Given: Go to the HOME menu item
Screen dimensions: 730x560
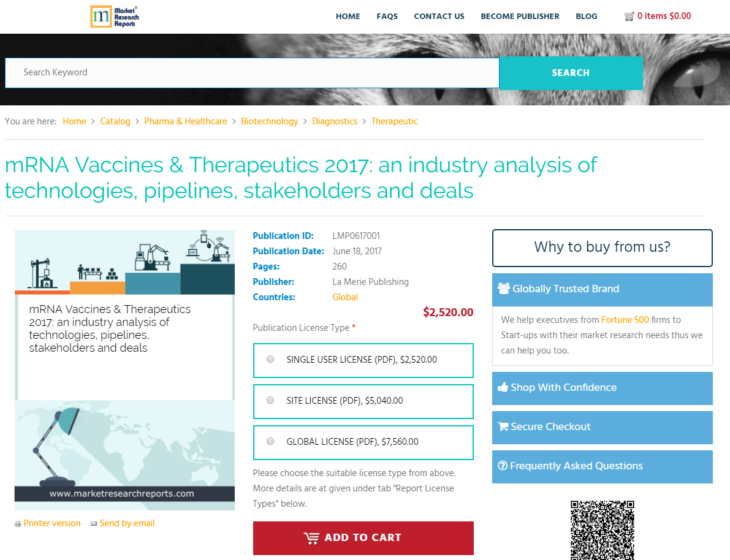Looking at the screenshot, I should click(348, 17).
